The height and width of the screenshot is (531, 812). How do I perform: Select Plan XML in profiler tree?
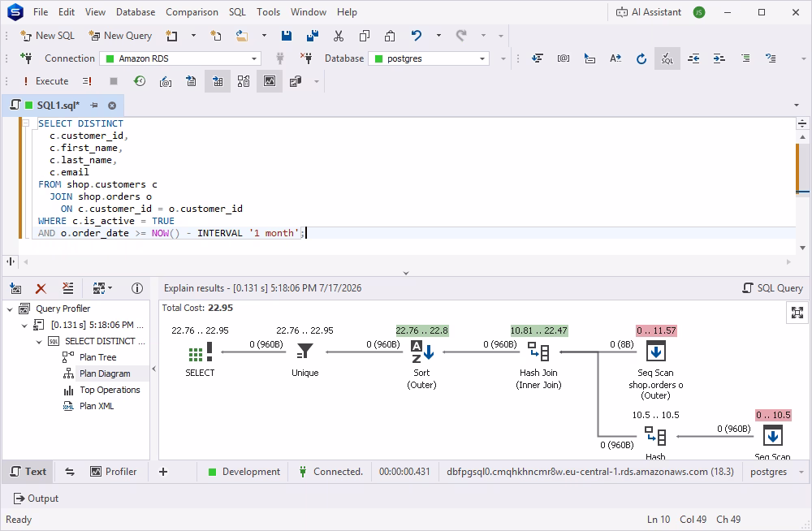[x=97, y=406]
